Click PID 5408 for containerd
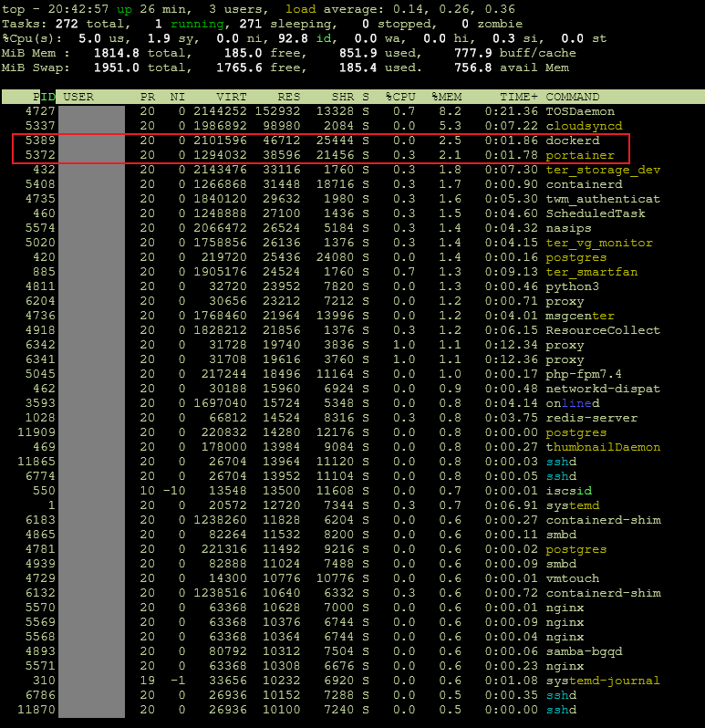Screen dimensions: 705x728 (x=40, y=184)
